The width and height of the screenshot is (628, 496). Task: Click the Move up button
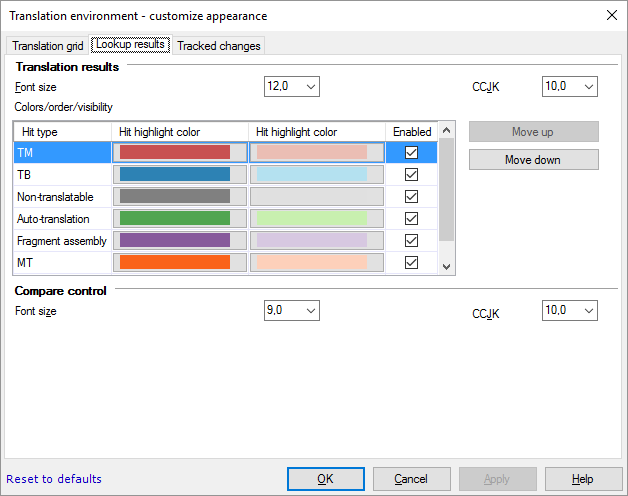[534, 132]
